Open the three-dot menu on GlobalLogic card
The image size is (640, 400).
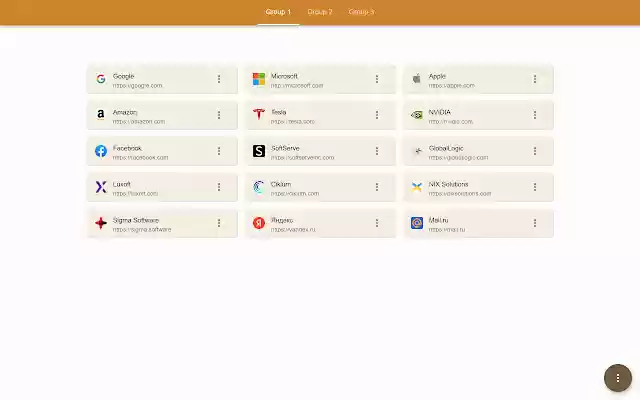click(x=535, y=151)
